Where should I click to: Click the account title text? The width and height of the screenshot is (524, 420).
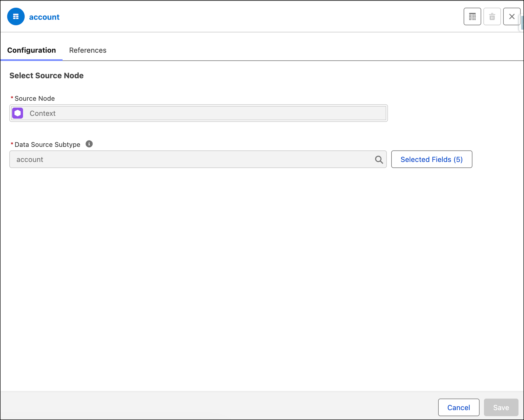44,17
